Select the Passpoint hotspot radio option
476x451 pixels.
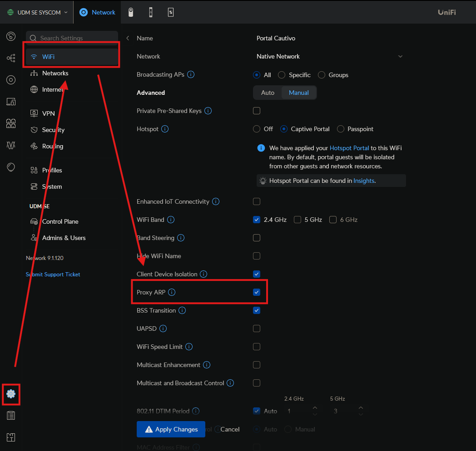tap(341, 129)
